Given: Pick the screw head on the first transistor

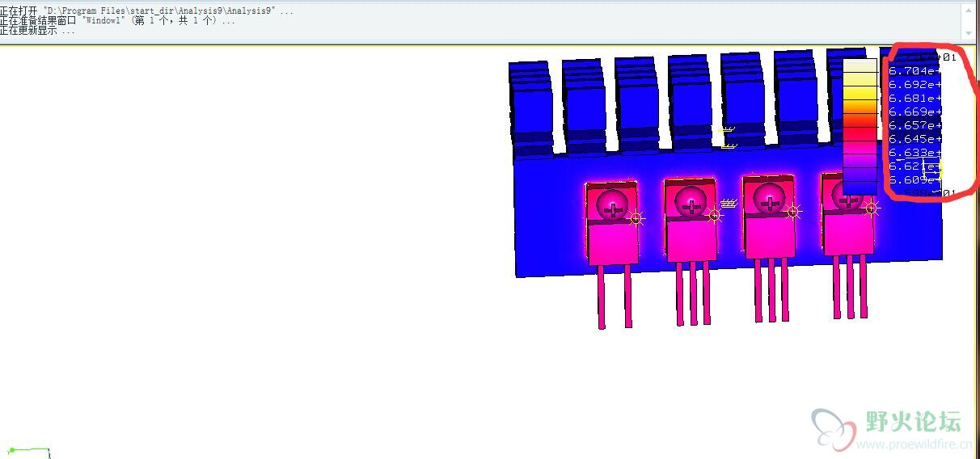Looking at the screenshot, I should tap(613, 206).
